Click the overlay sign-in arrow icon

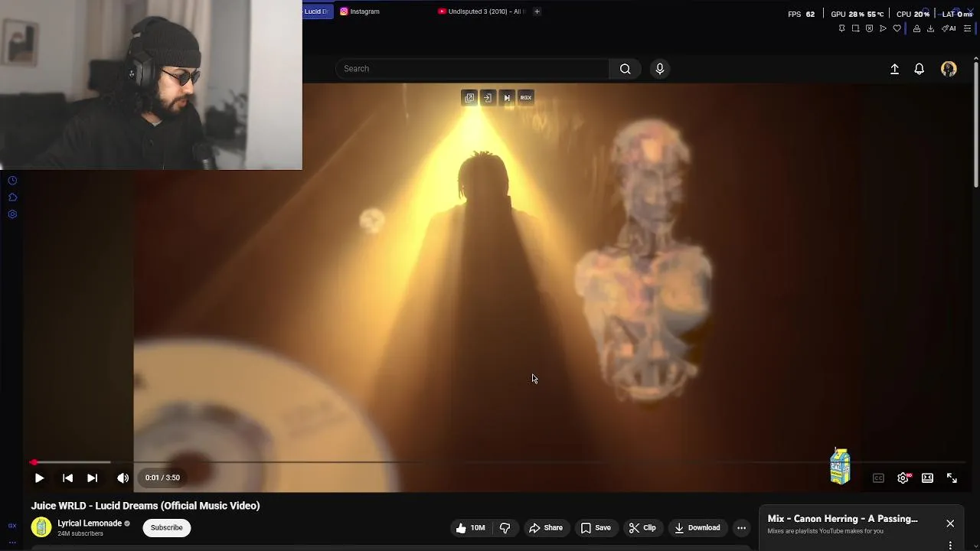(x=488, y=97)
